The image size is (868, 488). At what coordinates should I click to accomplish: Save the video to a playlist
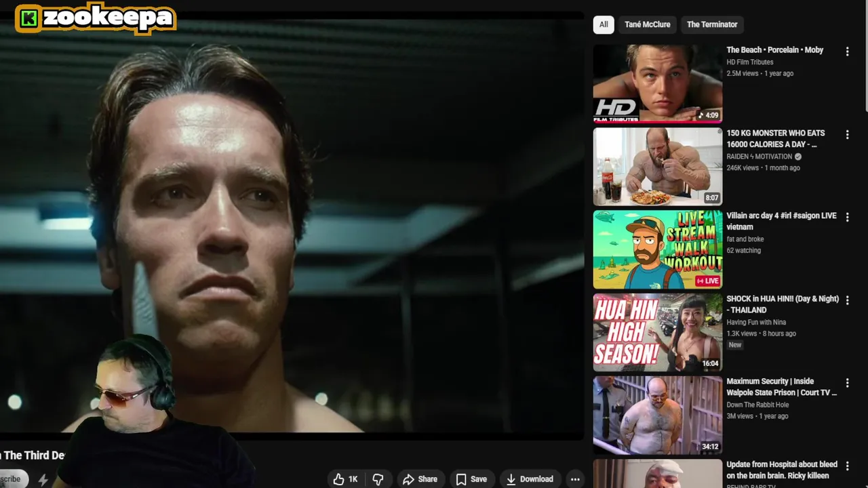click(471, 479)
